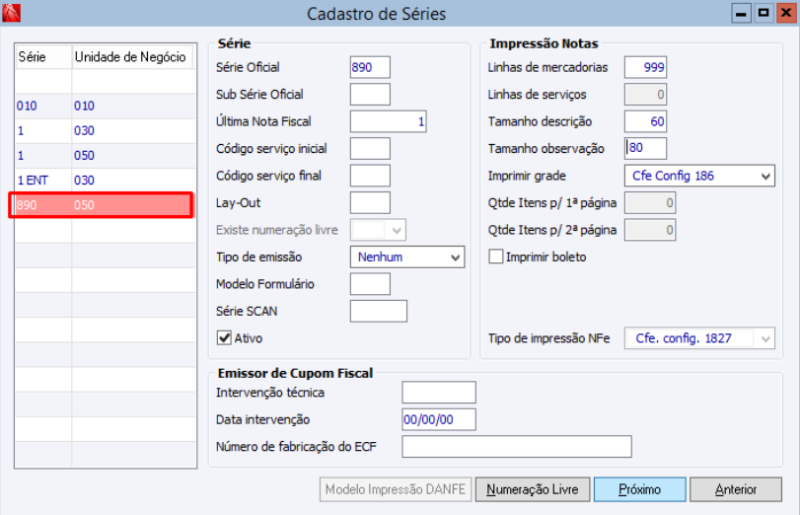Click the Linhas de serviços field
This screenshot has width=800, height=515.
point(645,94)
